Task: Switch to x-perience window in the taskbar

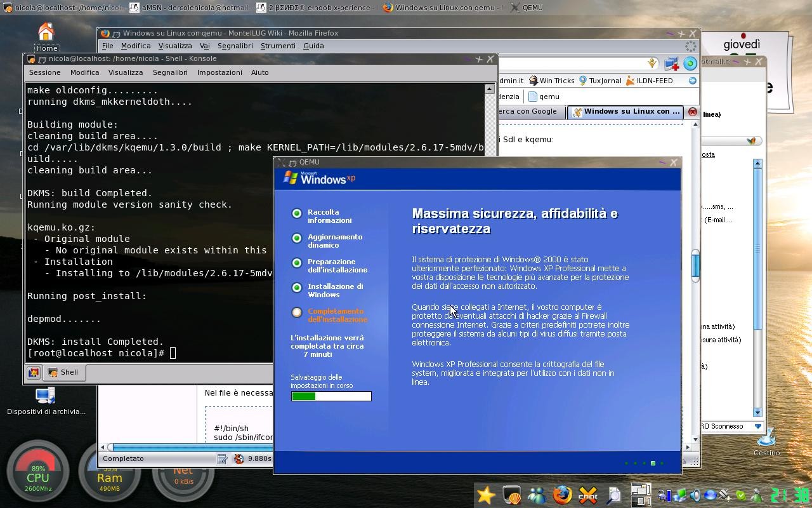Action: (x=315, y=8)
